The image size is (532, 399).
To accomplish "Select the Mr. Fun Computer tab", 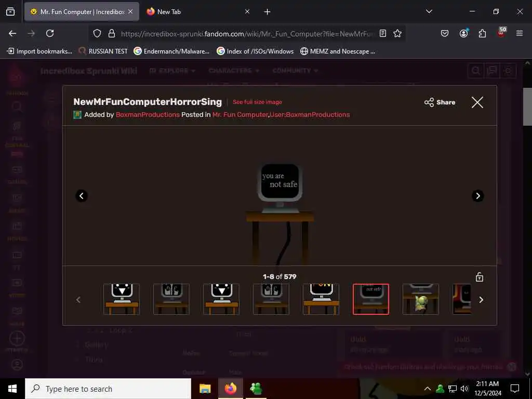I will coord(82,12).
